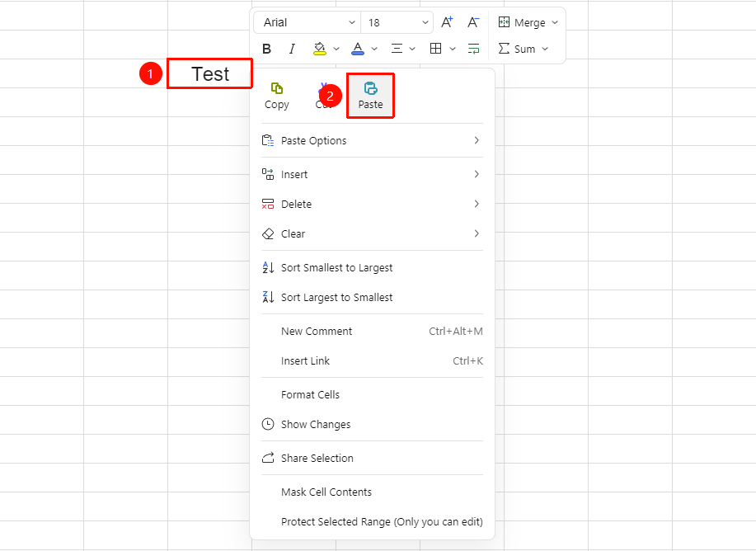
Task: Click the Sum function button
Action: pos(518,49)
